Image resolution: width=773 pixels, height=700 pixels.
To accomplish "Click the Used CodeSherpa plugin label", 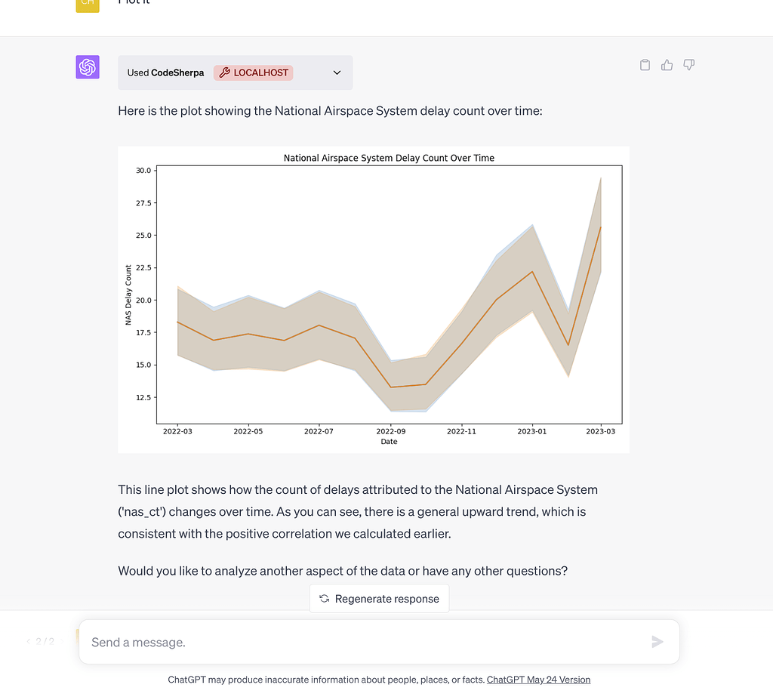I will tap(165, 72).
